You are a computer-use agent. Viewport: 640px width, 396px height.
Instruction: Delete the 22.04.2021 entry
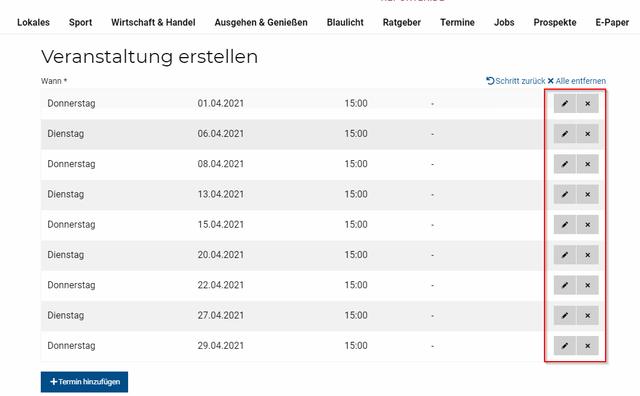pyautogui.click(x=588, y=285)
